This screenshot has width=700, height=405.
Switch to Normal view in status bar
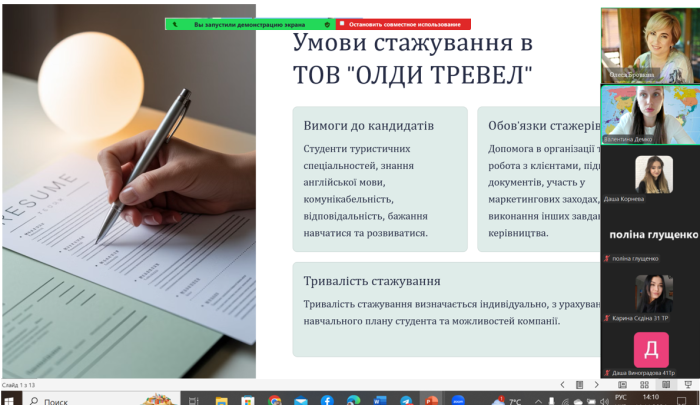[x=622, y=384]
